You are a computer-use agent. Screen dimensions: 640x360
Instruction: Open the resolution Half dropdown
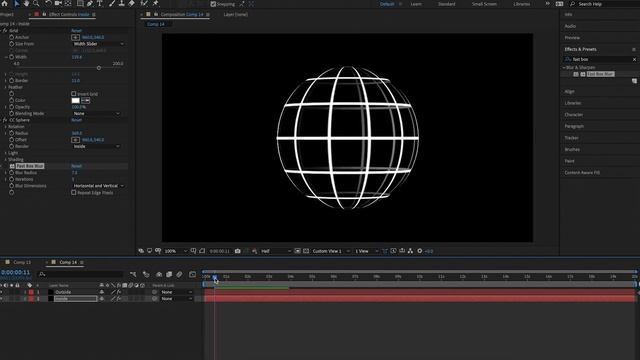276,251
